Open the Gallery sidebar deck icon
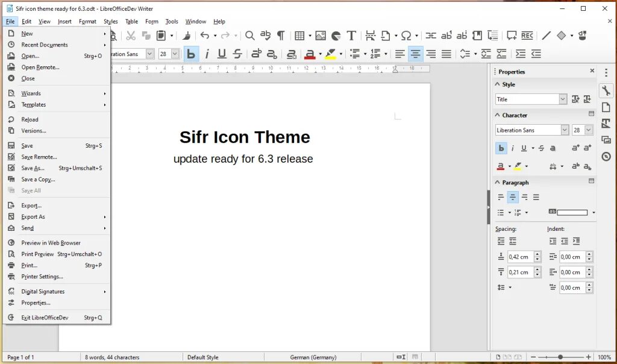The height and width of the screenshot is (364, 617). click(606, 140)
